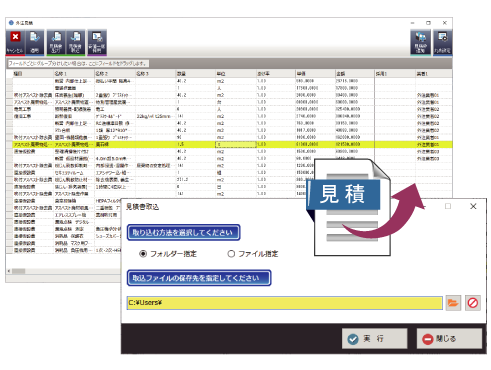This screenshot has width=491, height=370.
Task: Maximize the main background window
Action: [428, 23]
